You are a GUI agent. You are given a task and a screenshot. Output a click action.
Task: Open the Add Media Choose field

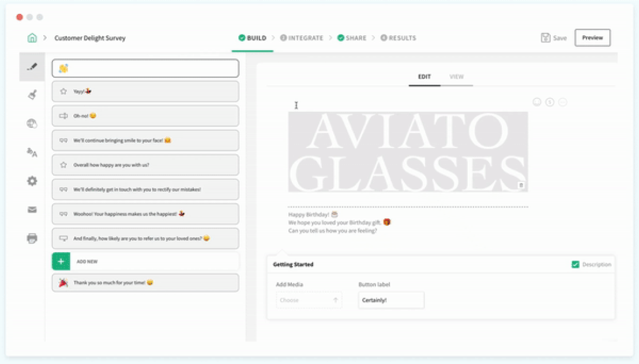pos(309,300)
